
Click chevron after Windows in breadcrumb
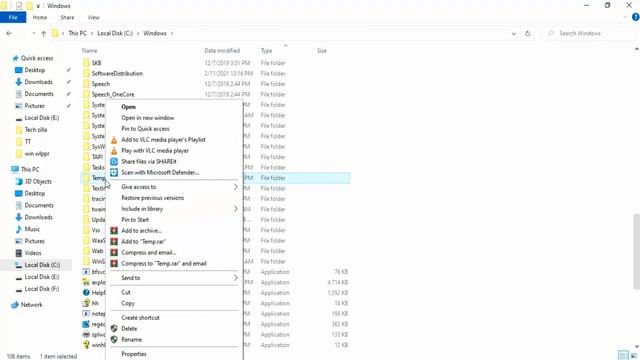(172, 33)
